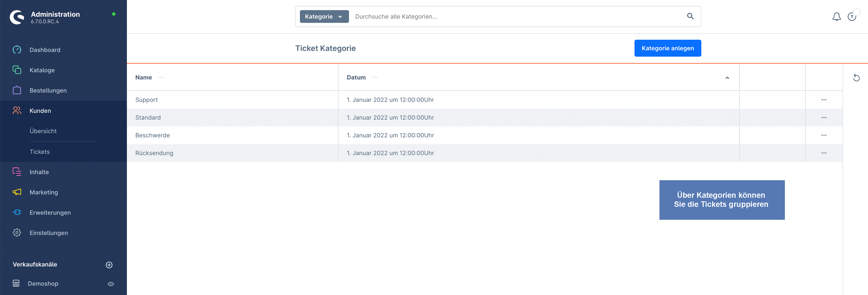
Task: Open actions menu for Beschwerde row
Action: [x=824, y=135]
